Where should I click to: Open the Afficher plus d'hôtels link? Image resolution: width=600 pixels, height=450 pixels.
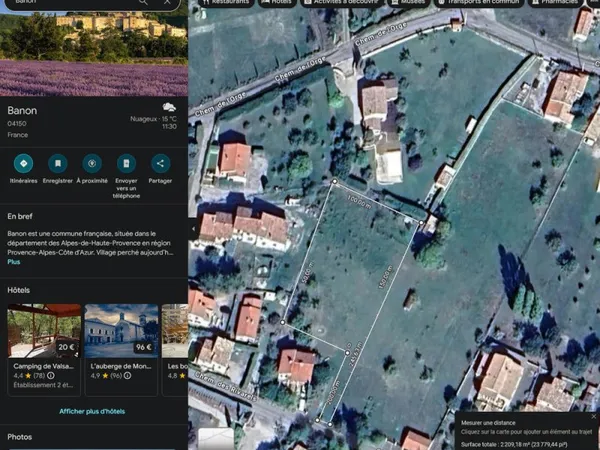coord(92,412)
